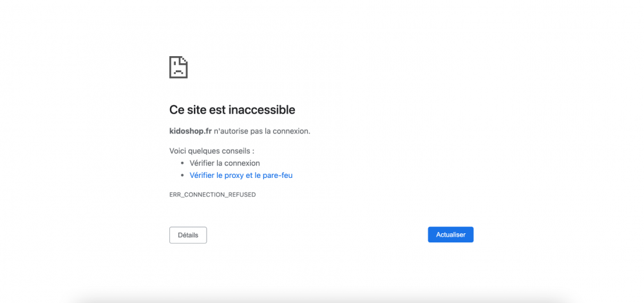Click the word 'connexion.' after kidoshop.fr
The width and height of the screenshot is (644, 303).
pyautogui.click(x=292, y=131)
